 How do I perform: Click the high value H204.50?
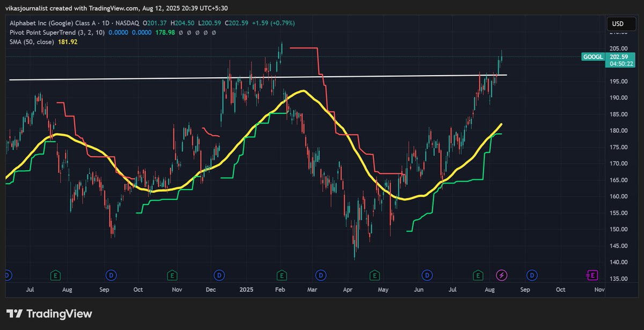pos(184,23)
